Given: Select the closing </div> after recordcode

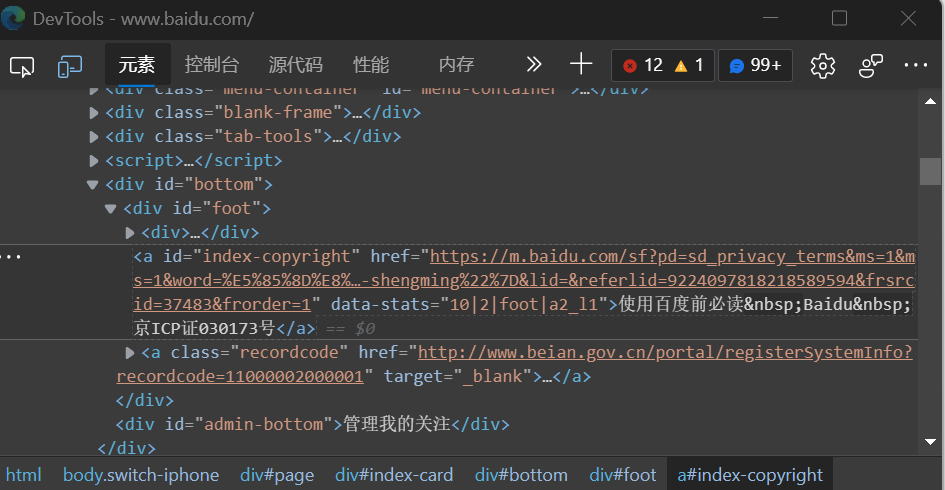Looking at the screenshot, I should coord(145,400).
